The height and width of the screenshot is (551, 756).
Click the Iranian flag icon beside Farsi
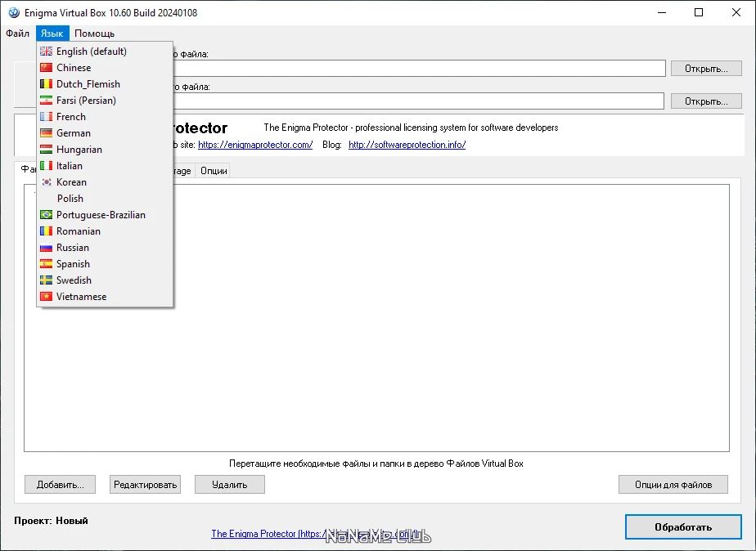point(47,101)
